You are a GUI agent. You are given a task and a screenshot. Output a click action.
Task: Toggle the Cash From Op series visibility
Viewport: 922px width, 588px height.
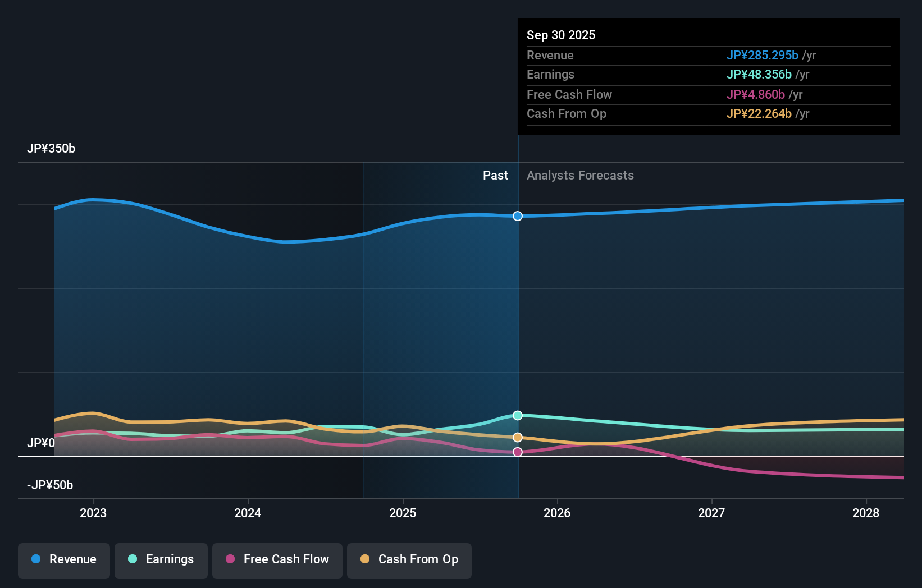click(409, 559)
